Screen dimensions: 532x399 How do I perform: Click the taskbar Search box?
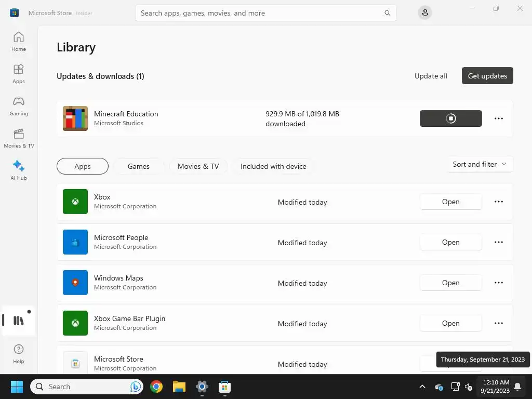(x=87, y=387)
